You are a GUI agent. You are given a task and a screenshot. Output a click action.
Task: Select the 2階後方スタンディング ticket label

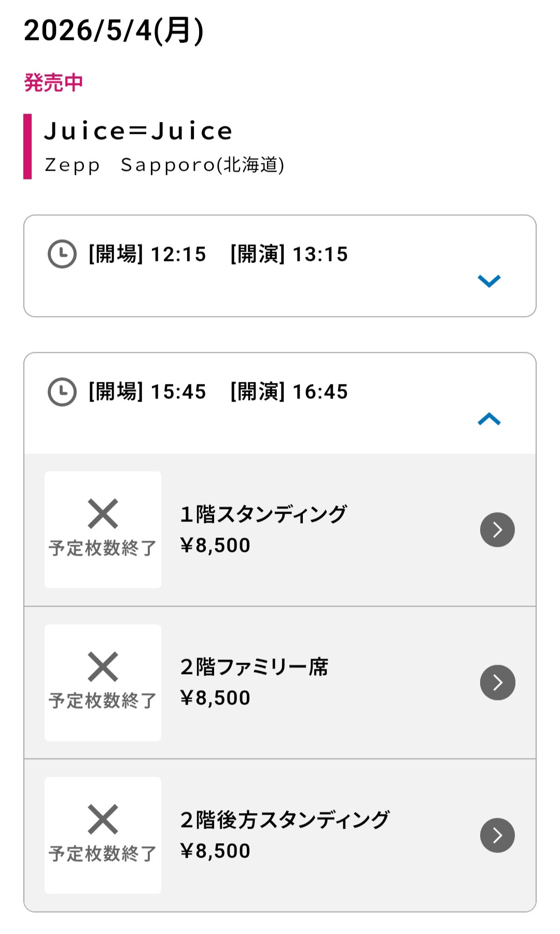point(285,820)
